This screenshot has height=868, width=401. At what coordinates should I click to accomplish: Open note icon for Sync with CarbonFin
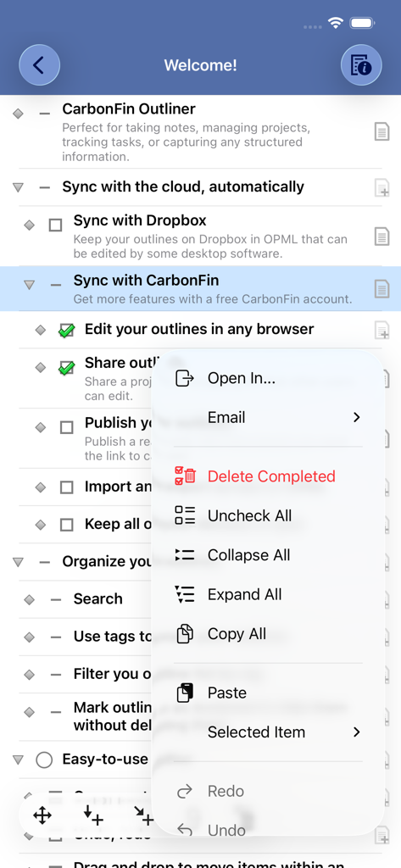point(382,288)
